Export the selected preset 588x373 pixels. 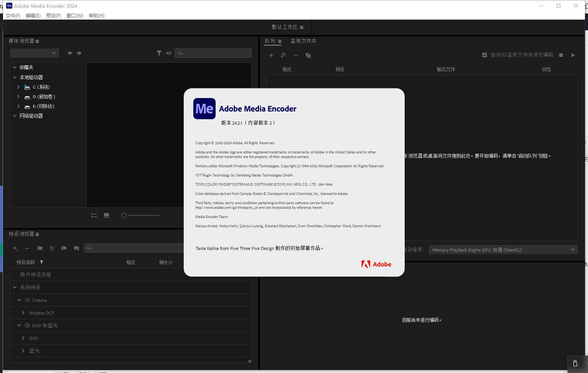(76, 248)
